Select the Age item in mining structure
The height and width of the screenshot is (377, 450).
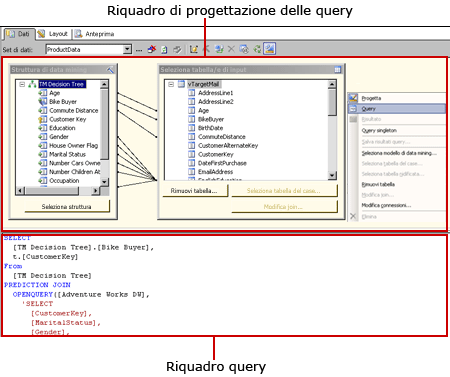[55, 93]
